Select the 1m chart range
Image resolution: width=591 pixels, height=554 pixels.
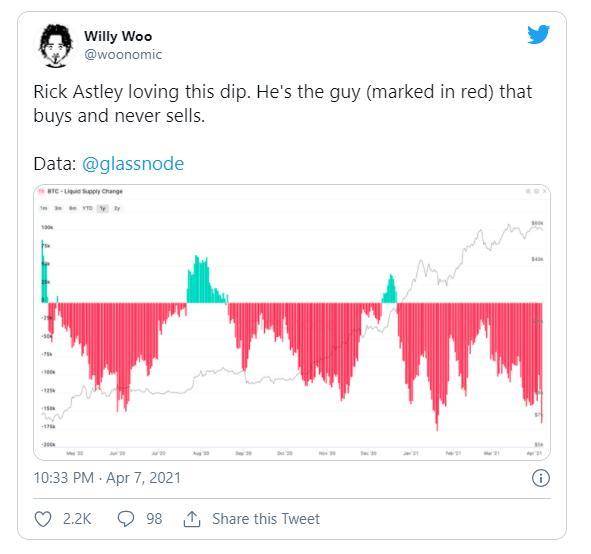tap(44, 208)
